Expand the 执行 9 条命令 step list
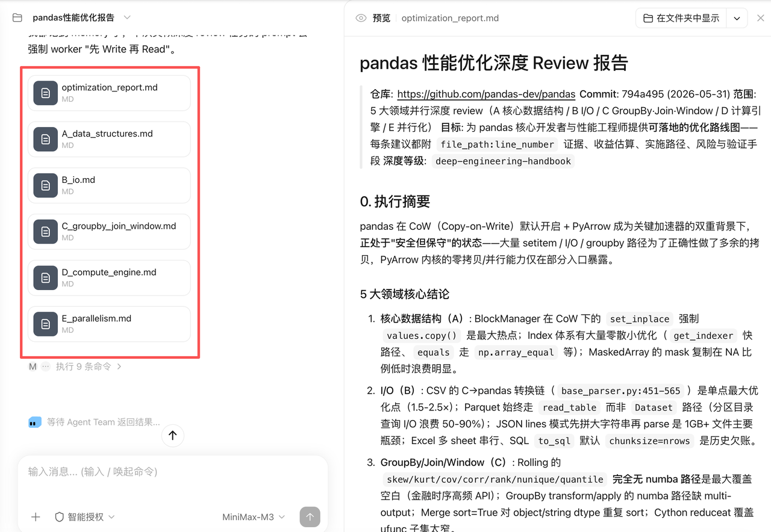This screenshot has width=771, height=532. tap(89, 367)
